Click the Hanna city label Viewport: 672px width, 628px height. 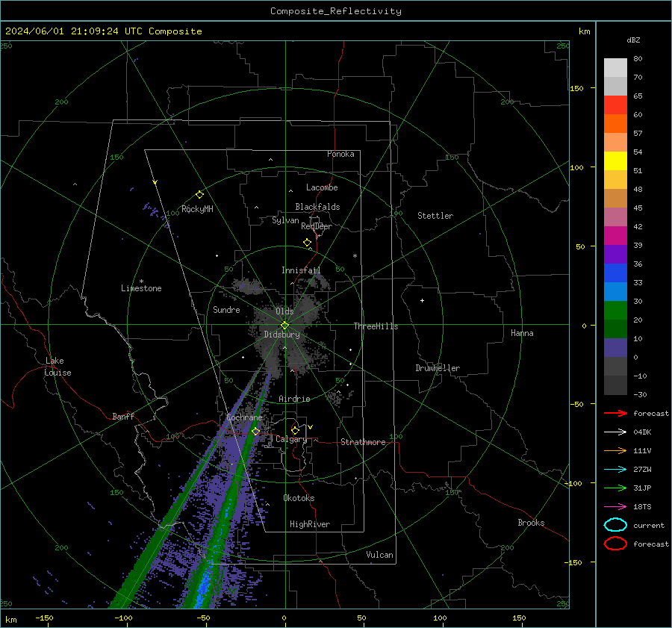522,333
